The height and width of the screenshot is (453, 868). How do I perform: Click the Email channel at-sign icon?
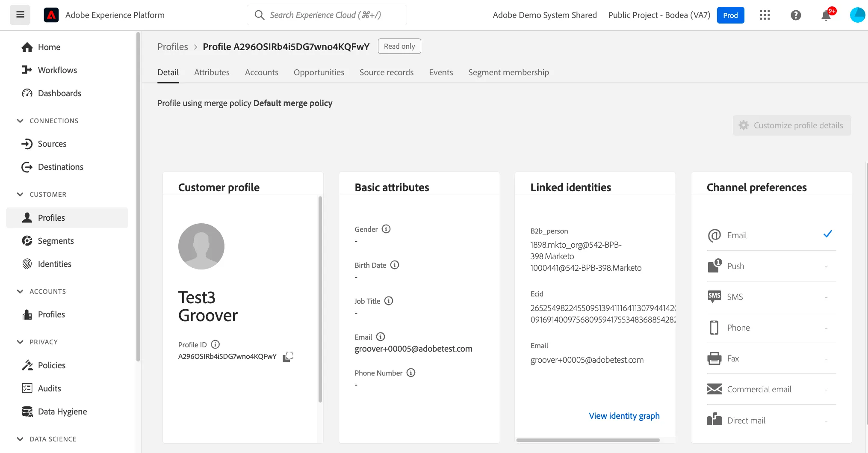[x=714, y=235]
